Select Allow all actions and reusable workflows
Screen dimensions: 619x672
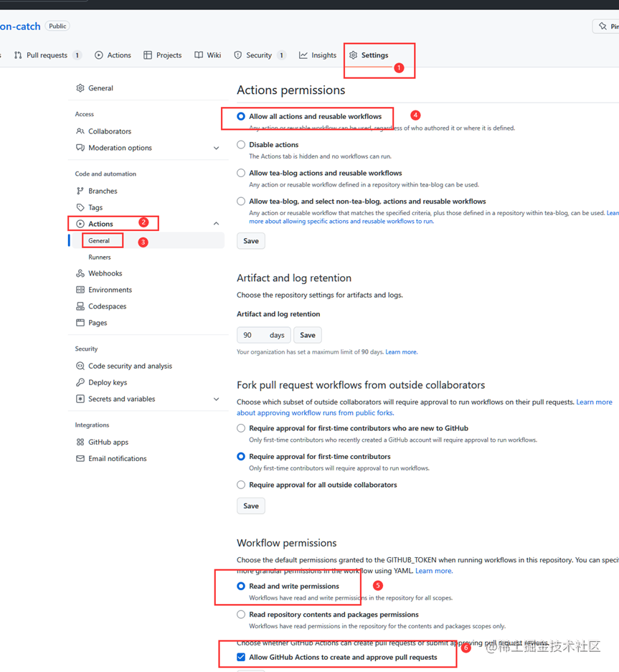[x=241, y=116]
